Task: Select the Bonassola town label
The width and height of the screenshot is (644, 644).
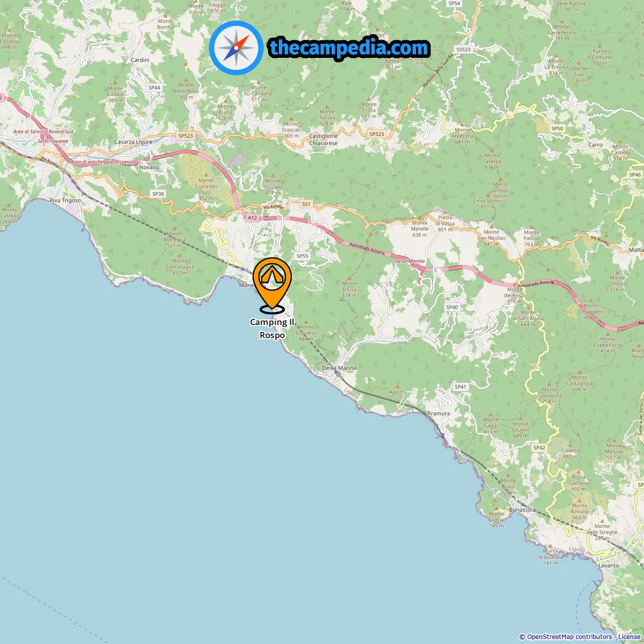Action: click(x=522, y=510)
